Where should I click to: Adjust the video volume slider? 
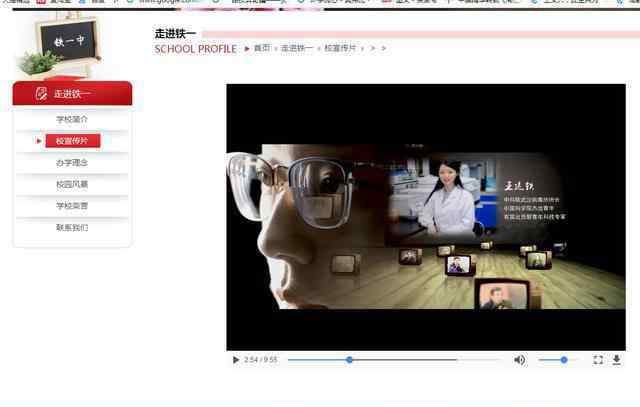(x=558, y=360)
